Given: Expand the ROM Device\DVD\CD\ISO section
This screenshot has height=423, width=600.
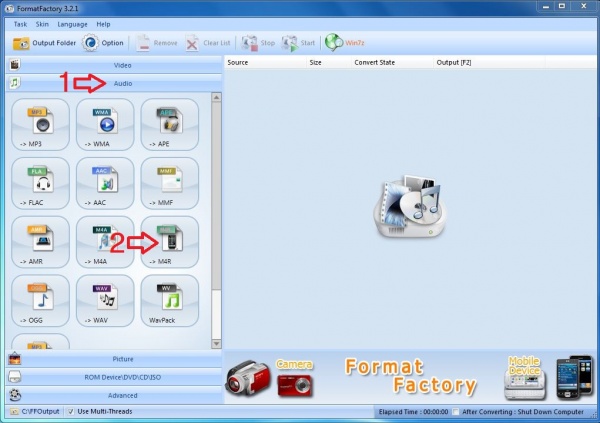Looking at the screenshot, I should pyautogui.click(x=114, y=377).
